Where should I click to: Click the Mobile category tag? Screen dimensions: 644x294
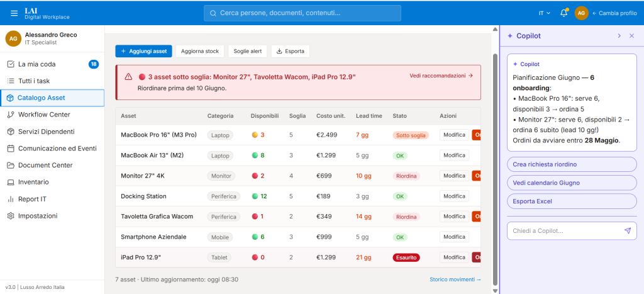(220, 237)
